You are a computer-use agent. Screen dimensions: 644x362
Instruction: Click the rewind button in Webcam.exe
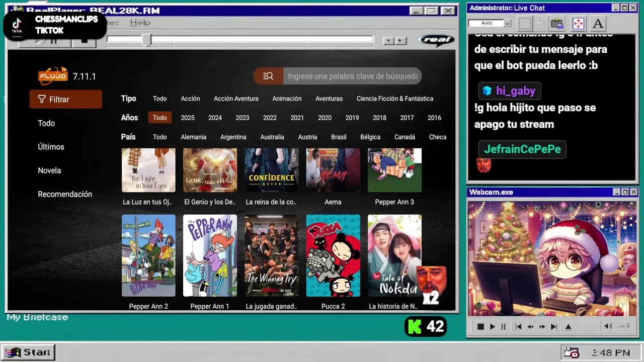pos(530,327)
